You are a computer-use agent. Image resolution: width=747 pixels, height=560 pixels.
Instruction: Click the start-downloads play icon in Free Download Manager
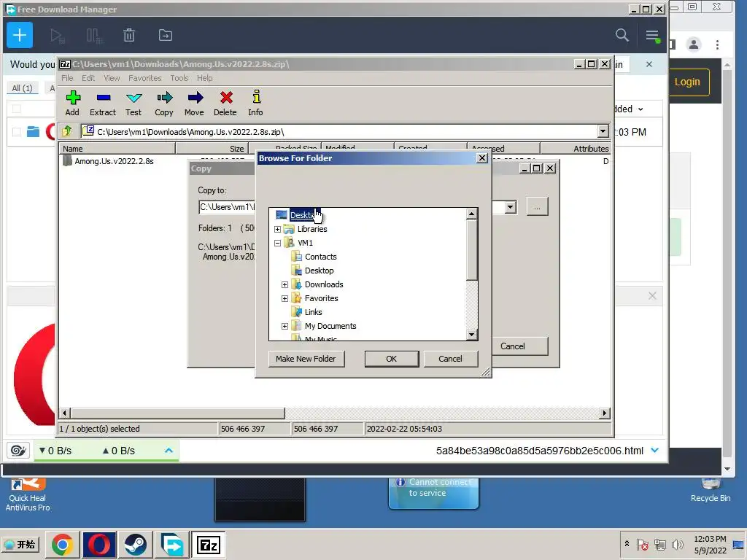(57, 35)
